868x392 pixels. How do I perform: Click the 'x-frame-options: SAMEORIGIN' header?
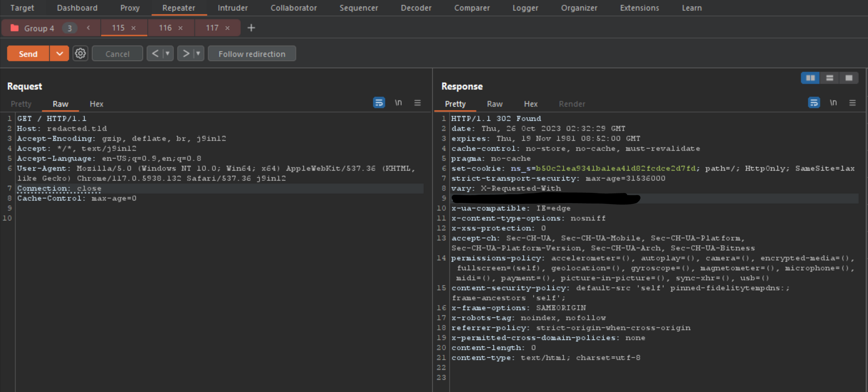click(519, 308)
